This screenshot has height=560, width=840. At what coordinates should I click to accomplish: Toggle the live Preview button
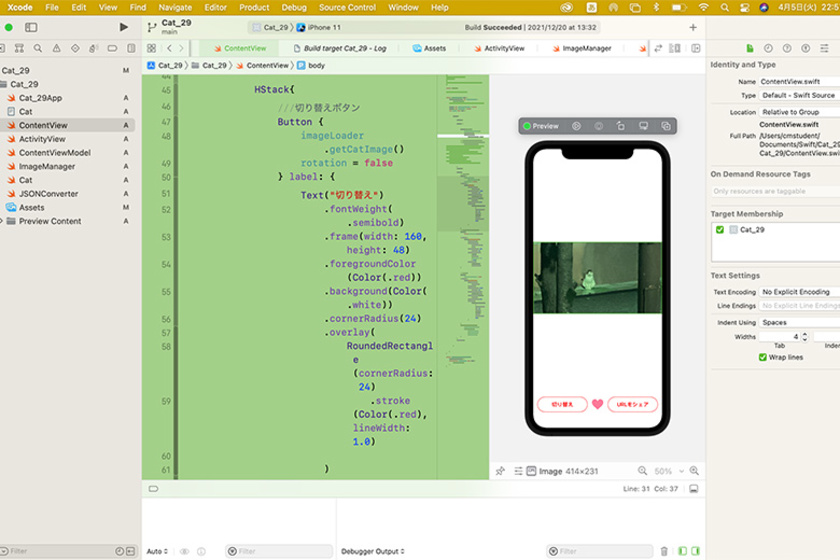(x=541, y=126)
